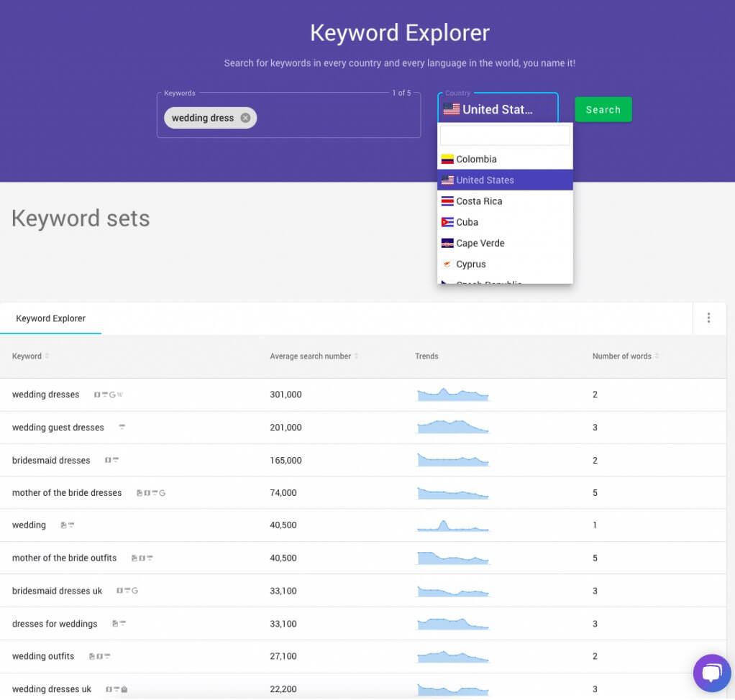This screenshot has width=735, height=700.
Task: Click the 74,000 search volume value
Action: (x=283, y=493)
